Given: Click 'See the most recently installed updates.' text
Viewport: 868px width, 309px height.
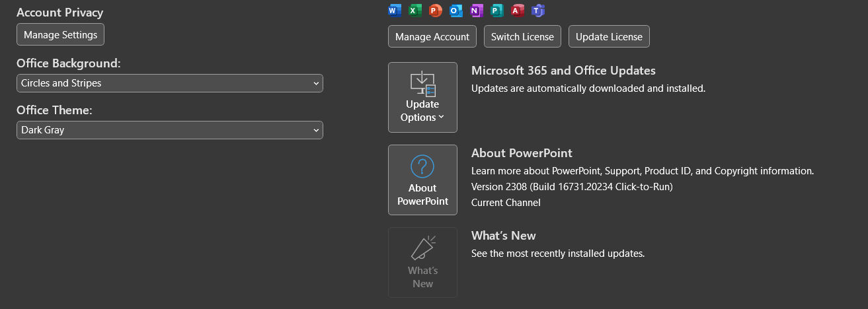Looking at the screenshot, I should point(558,253).
